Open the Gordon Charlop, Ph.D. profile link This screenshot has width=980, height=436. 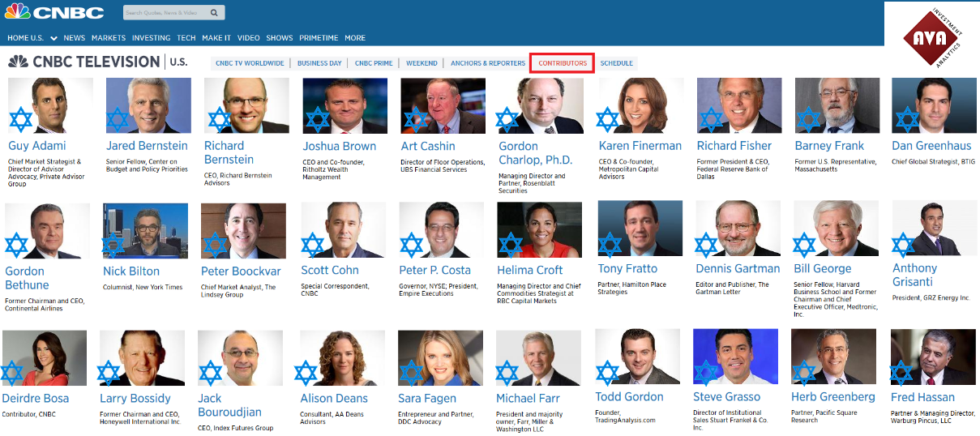click(536, 152)
